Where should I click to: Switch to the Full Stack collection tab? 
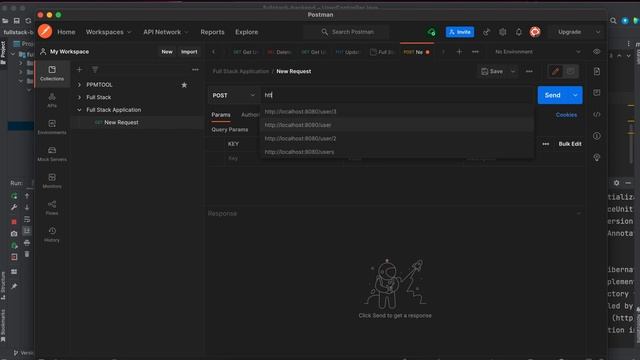coord(382,52)
